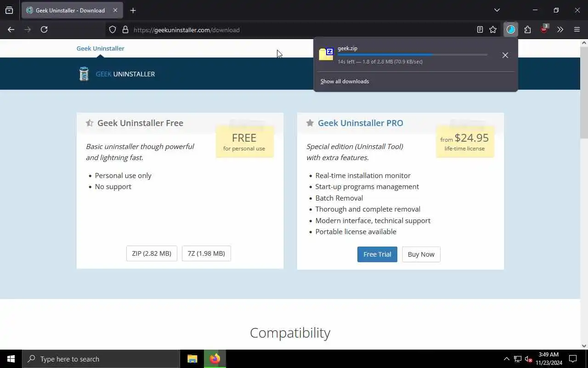
Task: Select the 'Real-time installation monitor' text
Action: [x=363, y=175]
